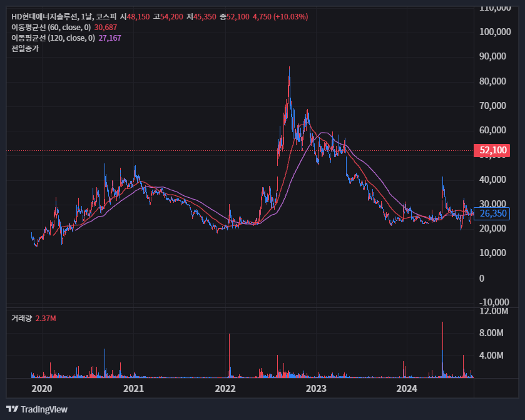The width and height of the screenshot is (525, 420).
Task: Select the 전일종가 indicator legend
Action: coord(25,49)
